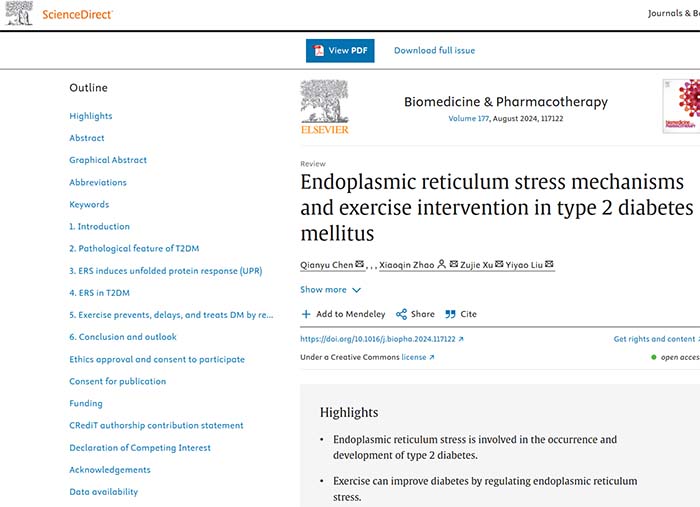Open Download full issue link

tap(434, 51)
